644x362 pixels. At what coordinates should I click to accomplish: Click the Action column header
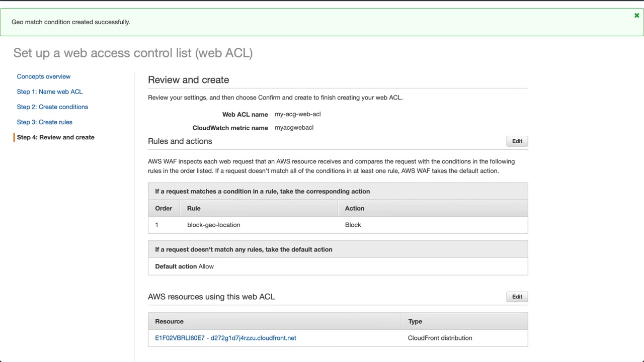point(355,208)
